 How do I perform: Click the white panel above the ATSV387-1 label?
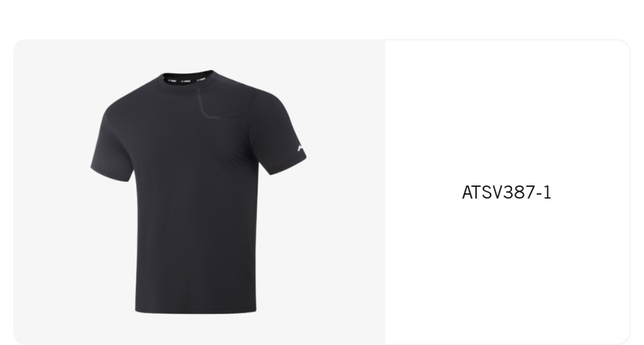click(x=507, y=111)
